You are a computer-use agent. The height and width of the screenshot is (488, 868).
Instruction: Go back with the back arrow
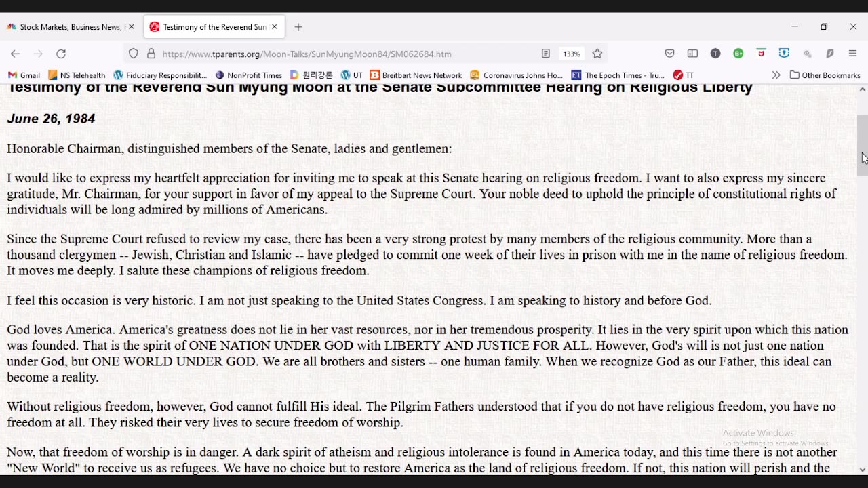[15, 54]
